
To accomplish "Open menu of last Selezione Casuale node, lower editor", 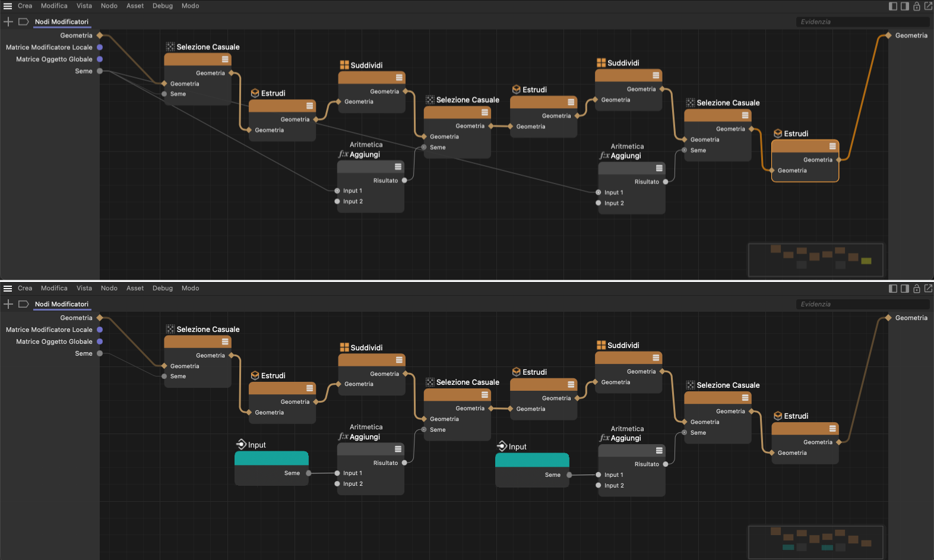I will coord(745,398).
